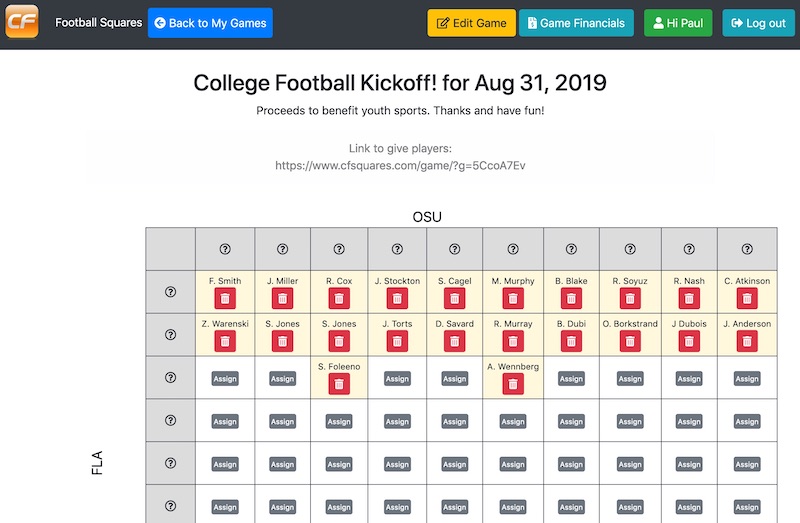Click the CF logo icon
800x523 pixels.
pos(22,21)
